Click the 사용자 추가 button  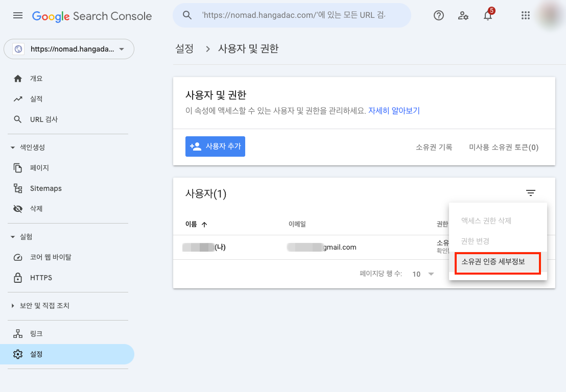click(x=215, y=146)
